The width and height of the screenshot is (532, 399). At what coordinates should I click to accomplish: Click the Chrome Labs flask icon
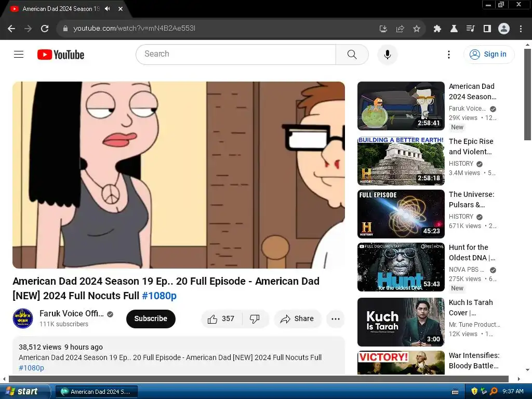tap(454, 29)
